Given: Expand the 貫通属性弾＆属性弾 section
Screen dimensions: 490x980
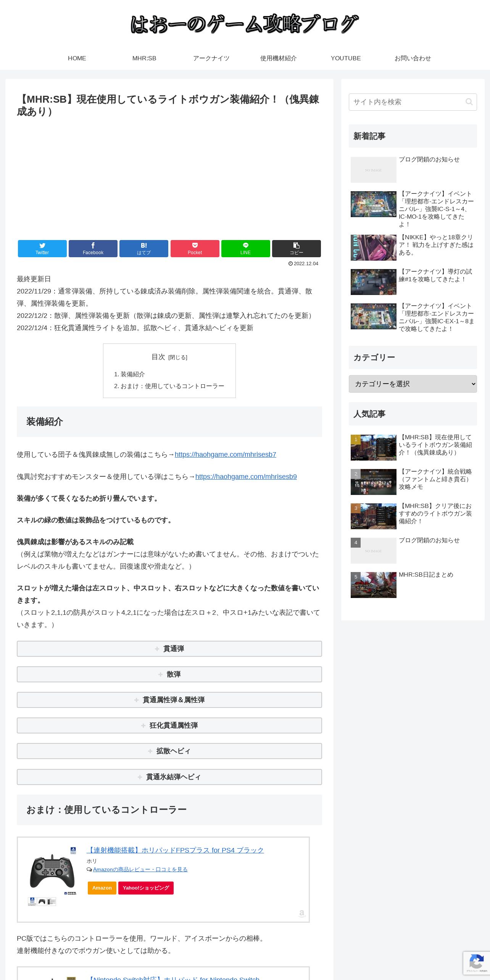Looking at the screenshot, I should (169, 700).
